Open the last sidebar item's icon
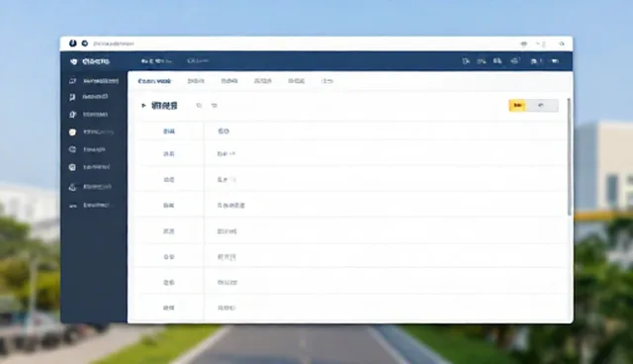 point(72,206)
